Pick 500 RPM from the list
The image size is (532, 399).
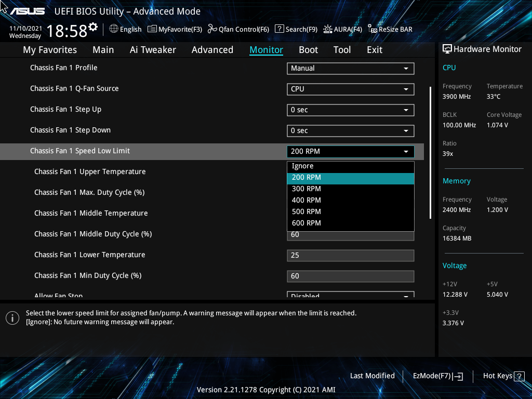coord(351,212)
